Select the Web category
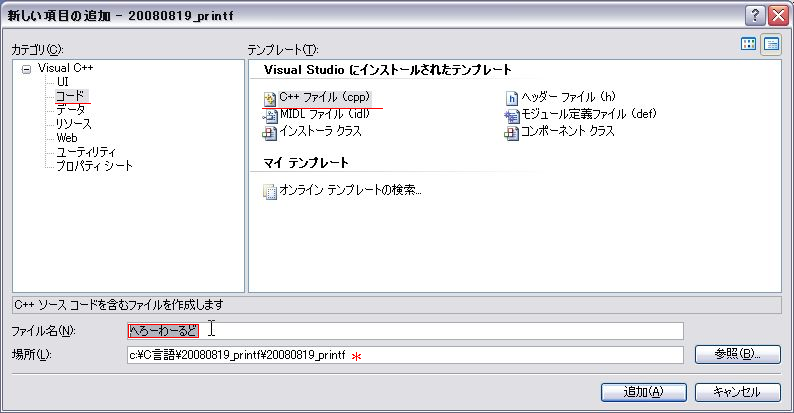Screen dimensions: 794x413 pyautogui.click(x=67, y=138)
